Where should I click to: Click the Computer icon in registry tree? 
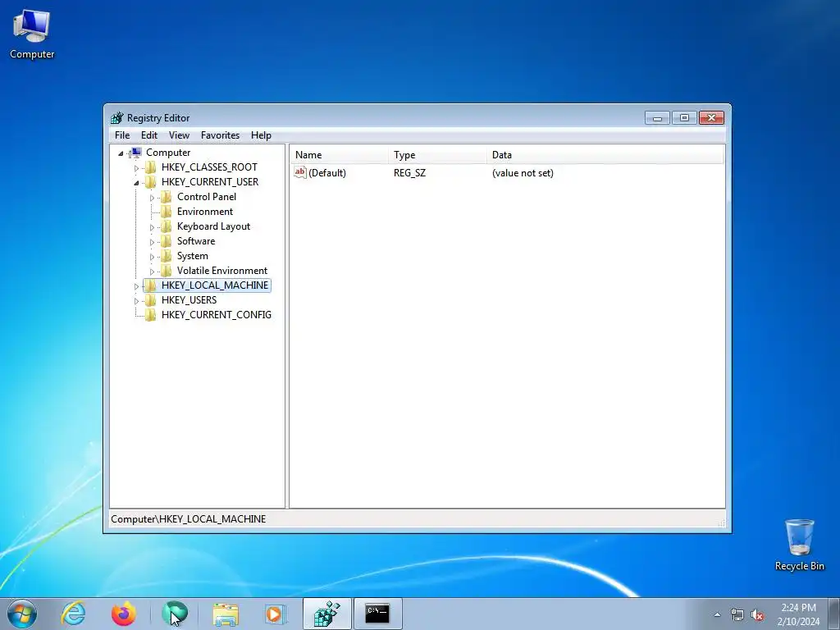(136, 153)
